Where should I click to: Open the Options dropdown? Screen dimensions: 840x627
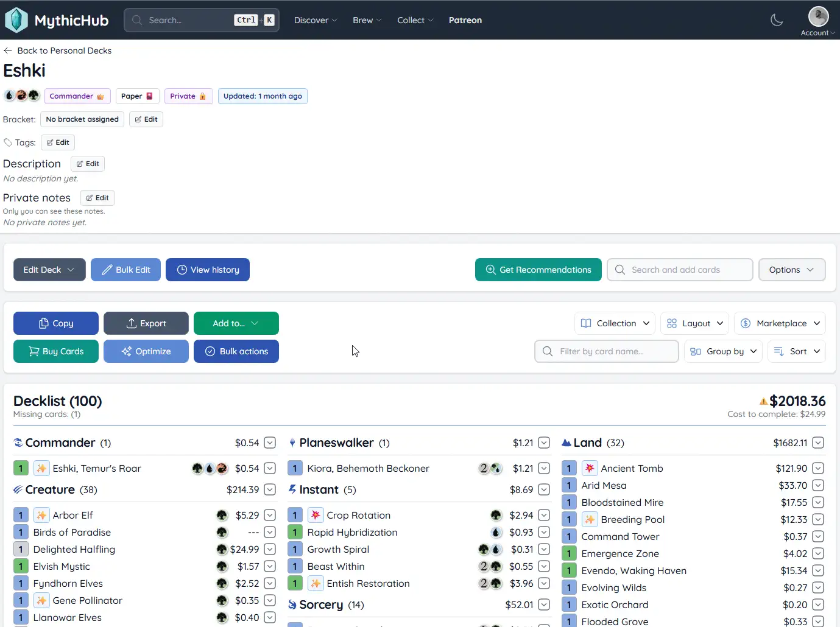(792, 270)
